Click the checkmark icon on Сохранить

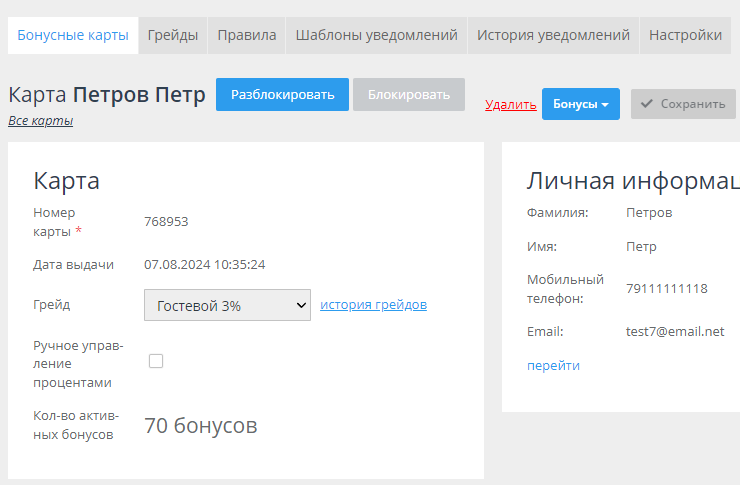tap(647, 104)
